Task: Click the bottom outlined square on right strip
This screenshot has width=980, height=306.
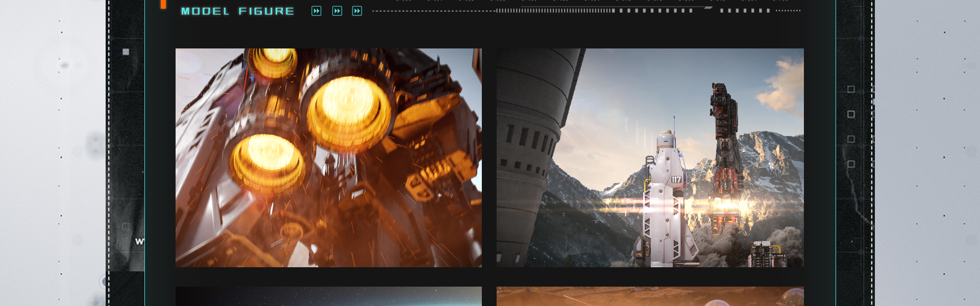Action: [851, 164]
